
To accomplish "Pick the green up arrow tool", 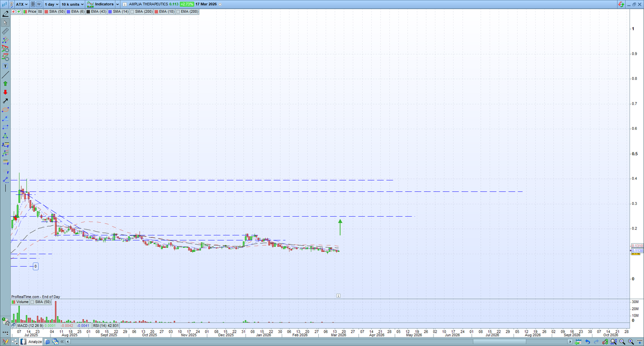I will pyautogui.click(x=5, y=83).
